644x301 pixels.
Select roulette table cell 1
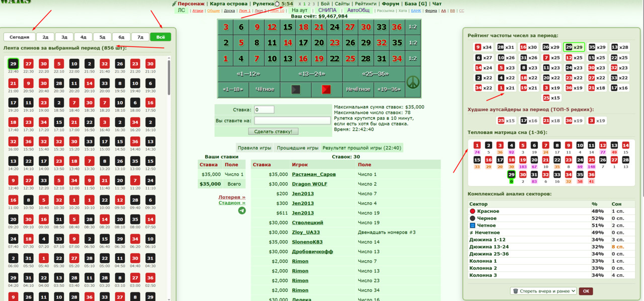(226, 58)
